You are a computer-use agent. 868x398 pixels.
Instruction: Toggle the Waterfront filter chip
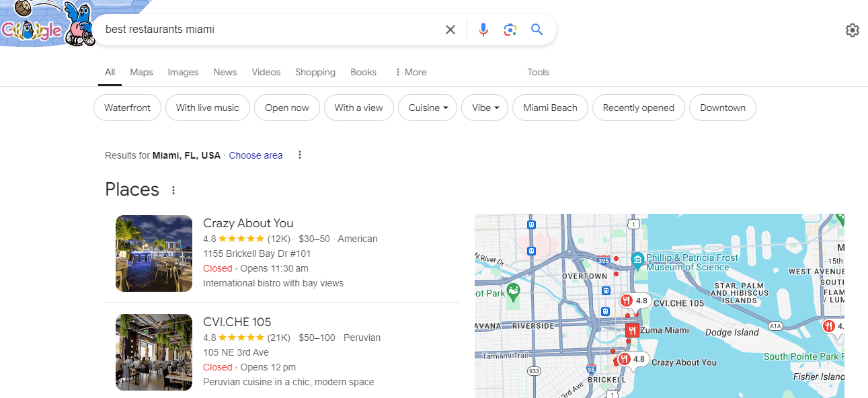[x=127, y=108]
